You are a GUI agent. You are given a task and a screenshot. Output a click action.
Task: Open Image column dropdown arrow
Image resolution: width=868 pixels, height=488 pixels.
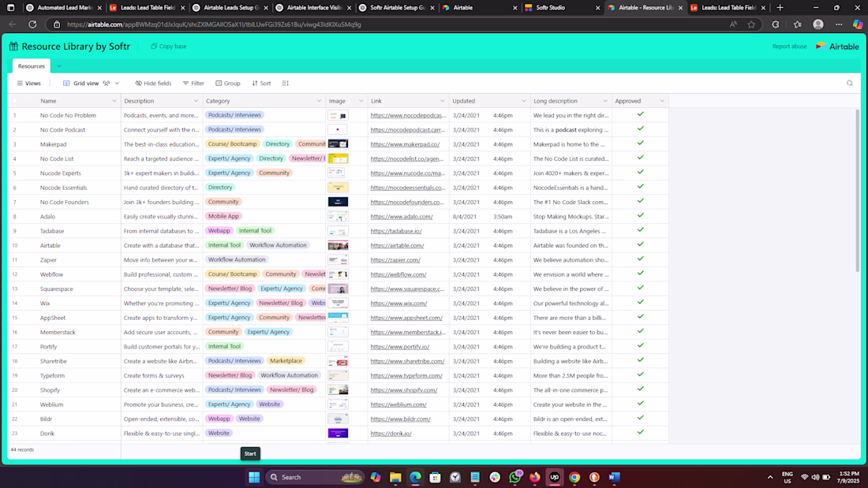[x=361, y=101]
